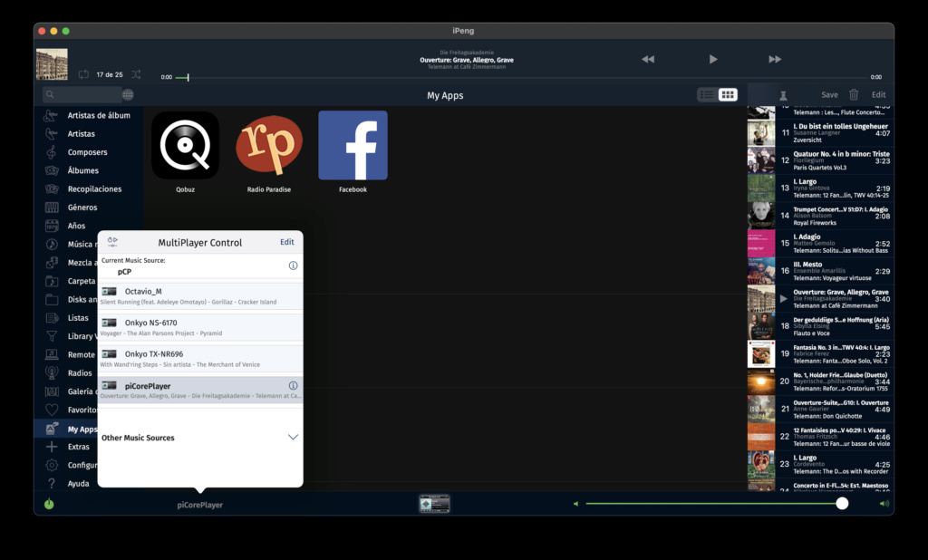Save the current playlist
The width and height of the screenshot is (928, 560).
pos(829,95)
